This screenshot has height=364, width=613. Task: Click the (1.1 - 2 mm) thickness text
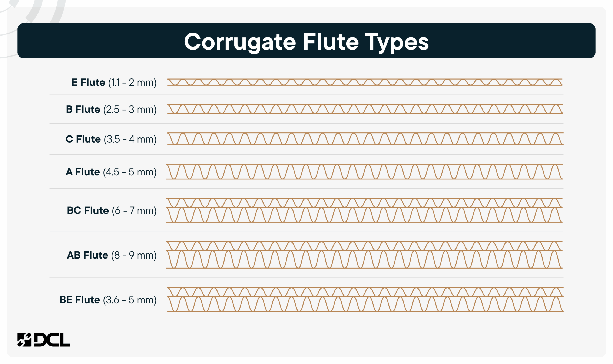point(133,83)
